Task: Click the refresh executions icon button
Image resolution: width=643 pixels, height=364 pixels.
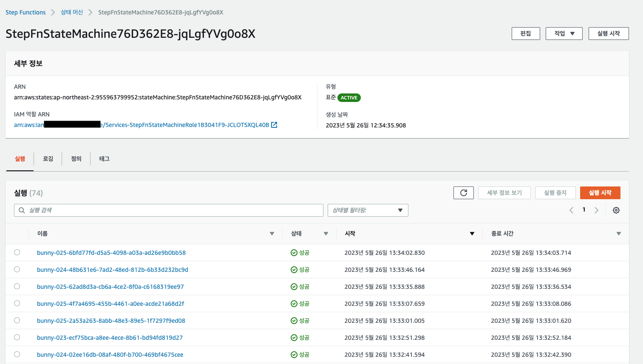Action: coord(463,193)
